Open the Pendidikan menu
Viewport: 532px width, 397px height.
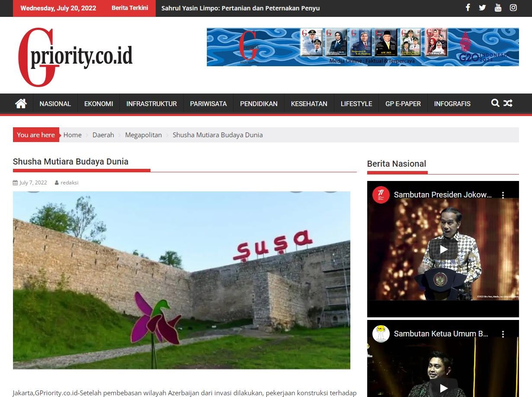coord(259,104)
